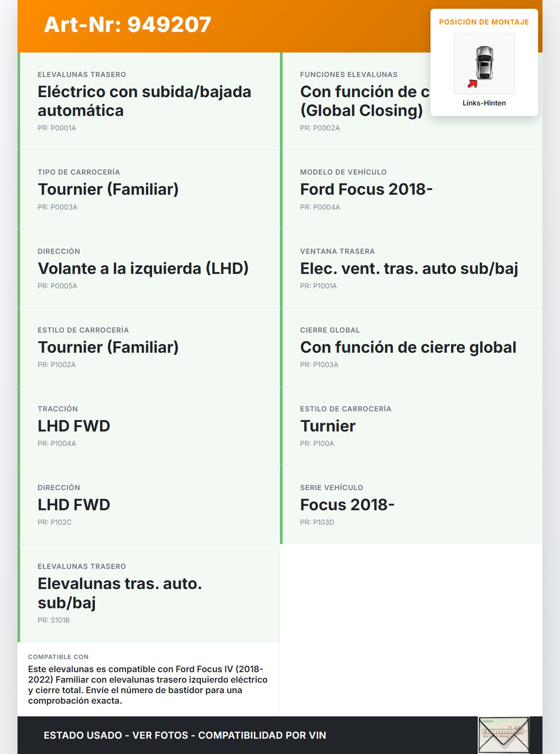Click the ESTADO USADO footer banner text
Image resolution: width=560 pixels, height=754 pixels.
tap(185, 735)
